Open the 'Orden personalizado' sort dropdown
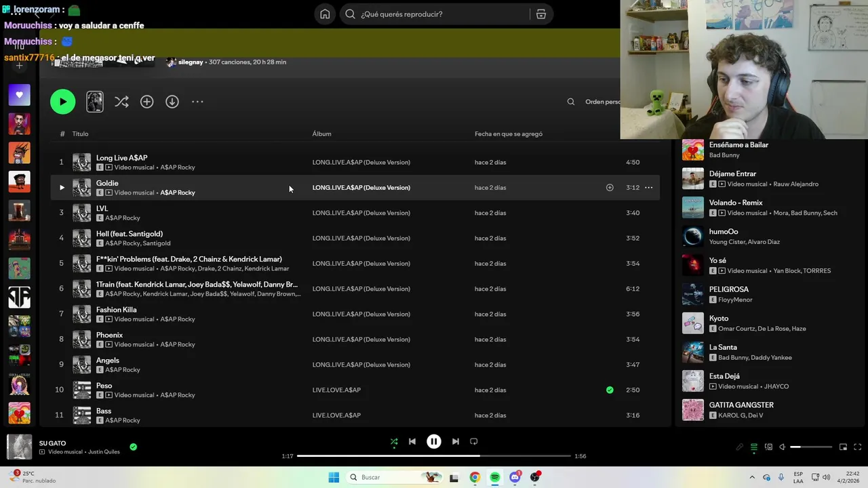The height and width of the screenshot is (488, 868). (x=603, y=102)
